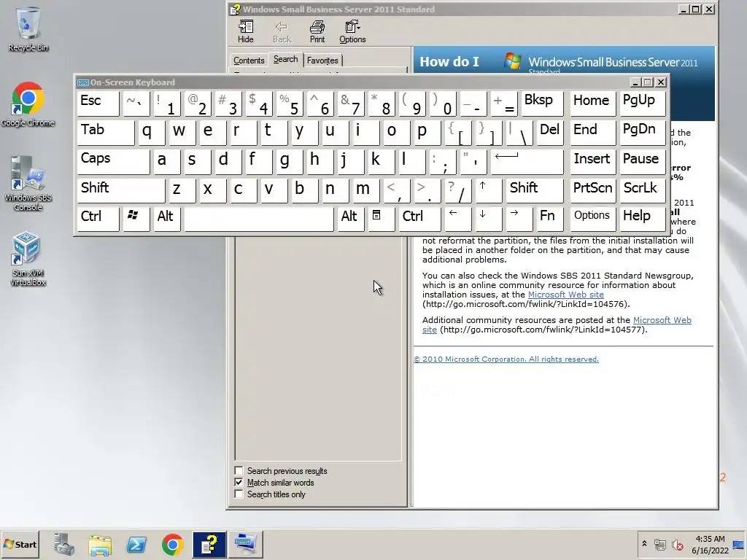Check Search previous results
The height and width of the screenshot is (560, 747).
[x=239, y=471]
